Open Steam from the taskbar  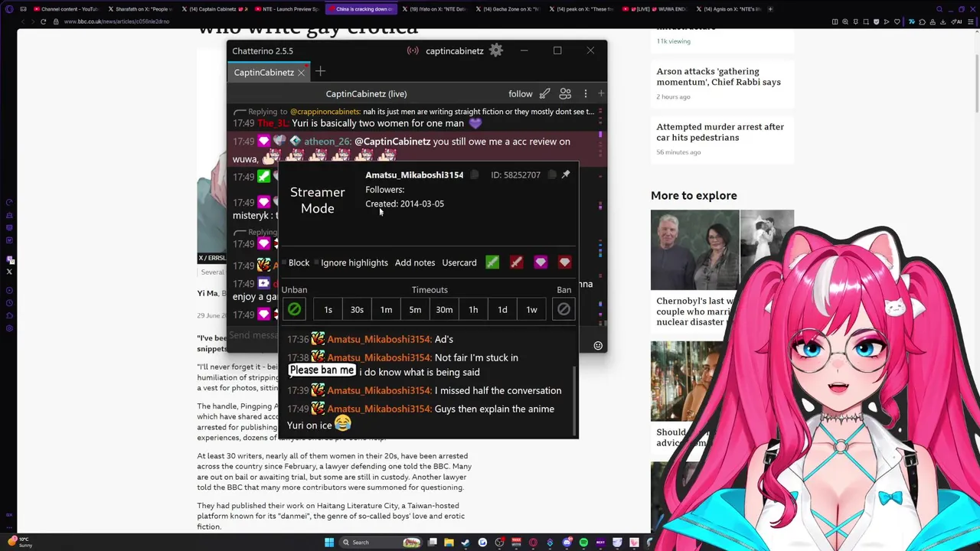pyautogui.click(x=465, y=543)
